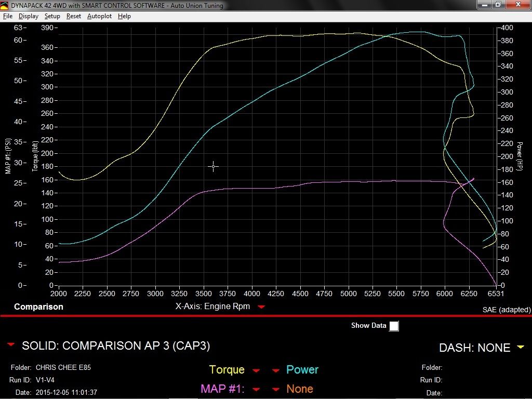
Task: Click the crosshair cursor marker on graph
Action: click(x=213, y=167)
